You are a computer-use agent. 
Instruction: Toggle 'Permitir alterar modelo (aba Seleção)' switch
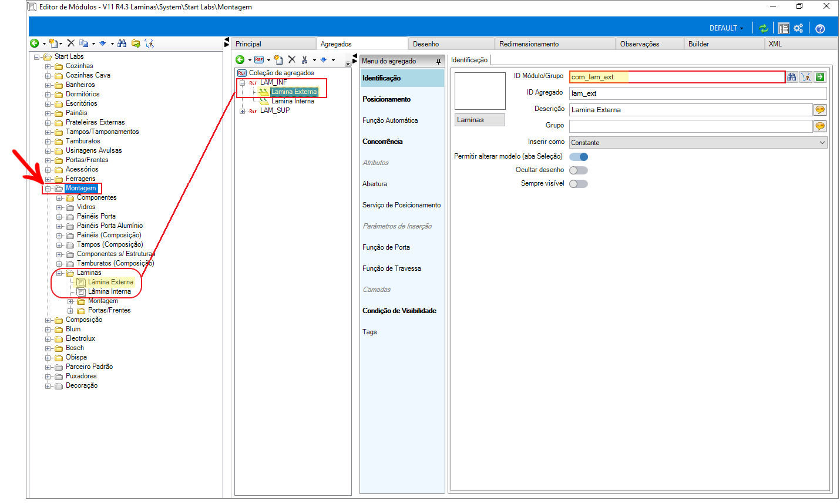[579, 157]
